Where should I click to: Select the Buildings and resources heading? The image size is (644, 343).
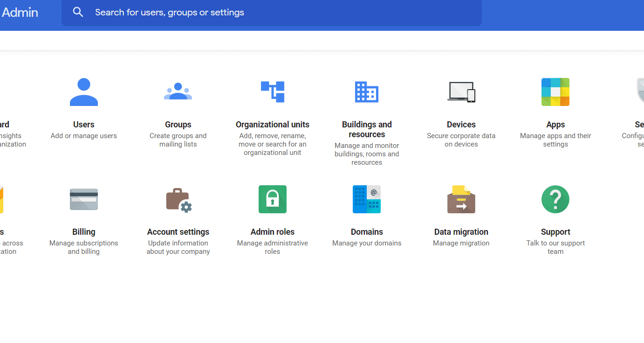coord(367,129)
